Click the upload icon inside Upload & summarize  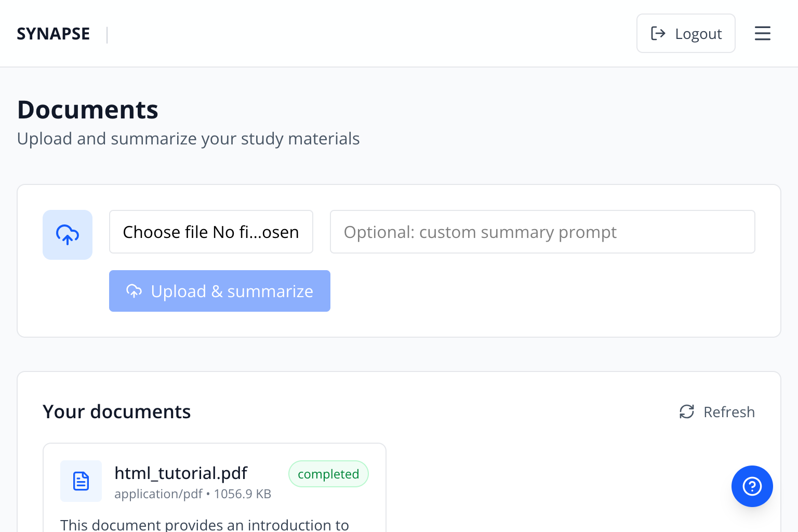coord(134,291)
